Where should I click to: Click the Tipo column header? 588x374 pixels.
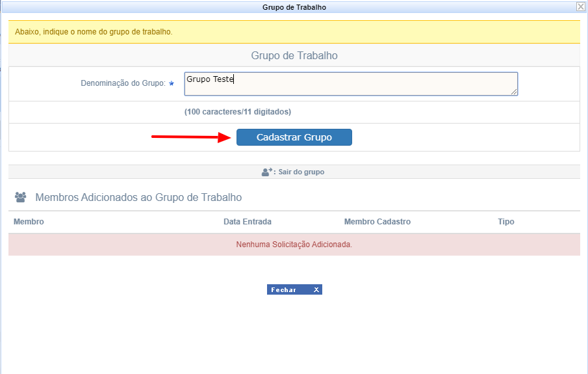tap(506, 222)
